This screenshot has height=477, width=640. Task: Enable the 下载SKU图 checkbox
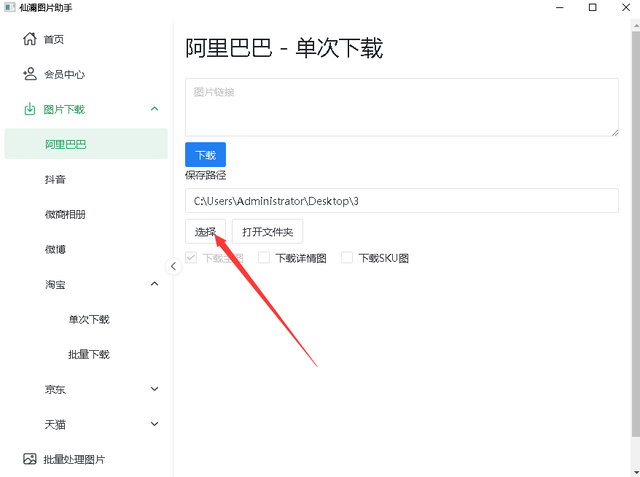click(x=347, y=257)
